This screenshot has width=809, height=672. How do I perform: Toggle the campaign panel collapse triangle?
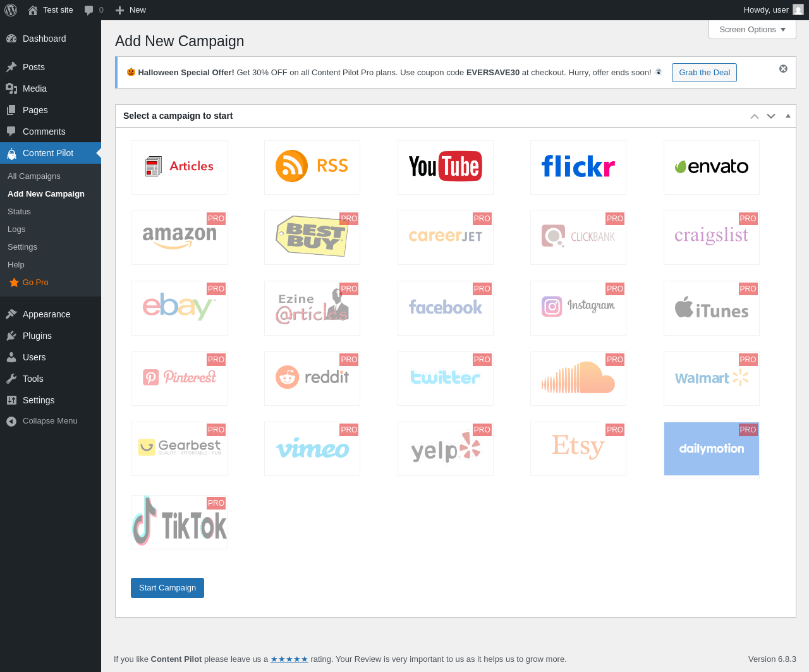click(788, 116)
